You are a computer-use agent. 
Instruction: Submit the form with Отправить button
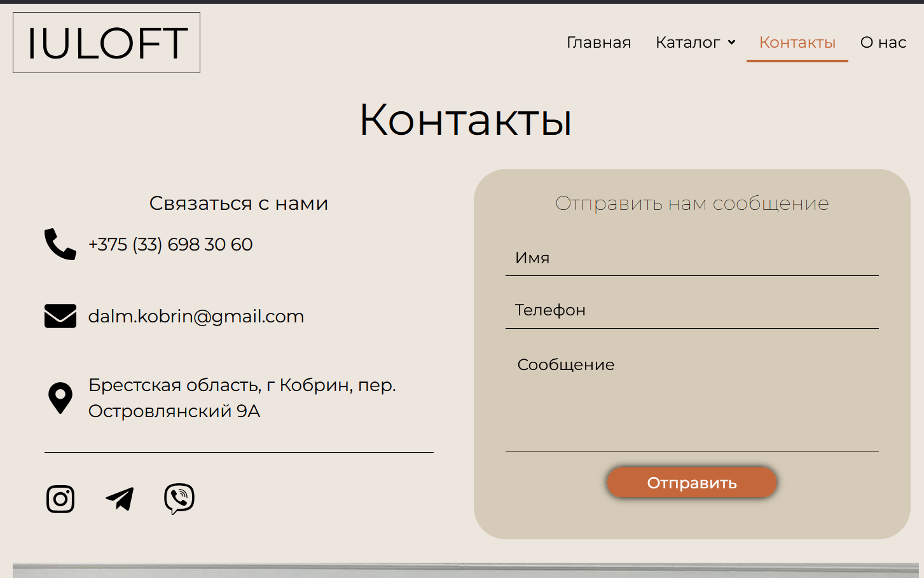[692, 483]
